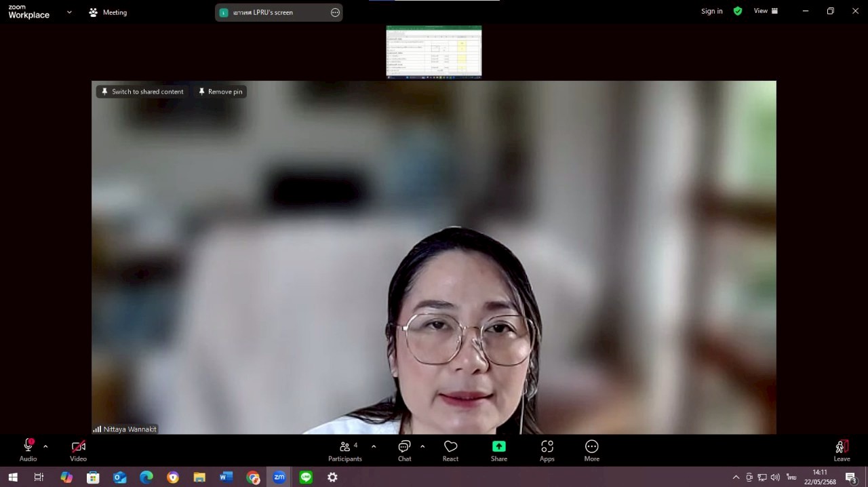
Task: Open File Explorer from the taskbar
Action: (x=199, y=478)
